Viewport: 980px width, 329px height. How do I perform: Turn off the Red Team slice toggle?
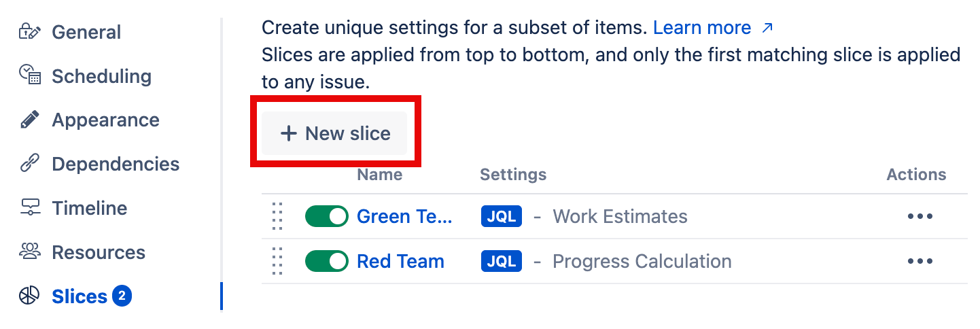326,261
